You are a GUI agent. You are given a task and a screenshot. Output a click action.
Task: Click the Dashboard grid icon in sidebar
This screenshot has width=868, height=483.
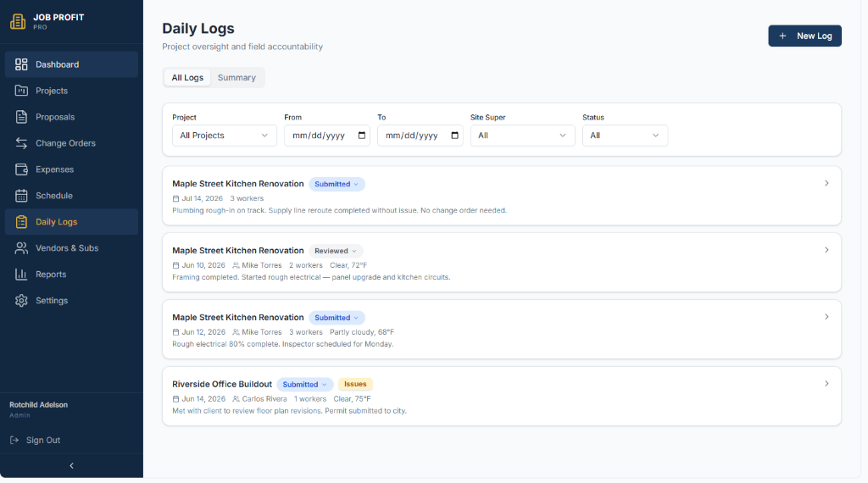(x=21, y=64)
